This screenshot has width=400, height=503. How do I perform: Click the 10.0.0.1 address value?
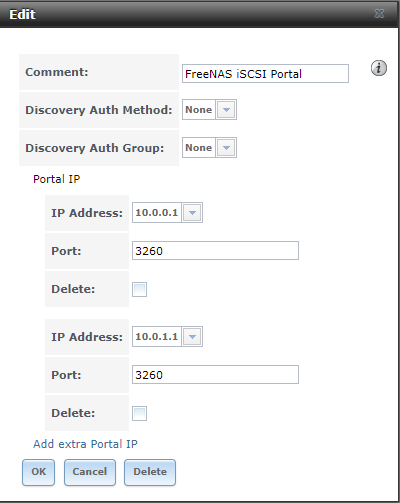[x=157, y=213]
